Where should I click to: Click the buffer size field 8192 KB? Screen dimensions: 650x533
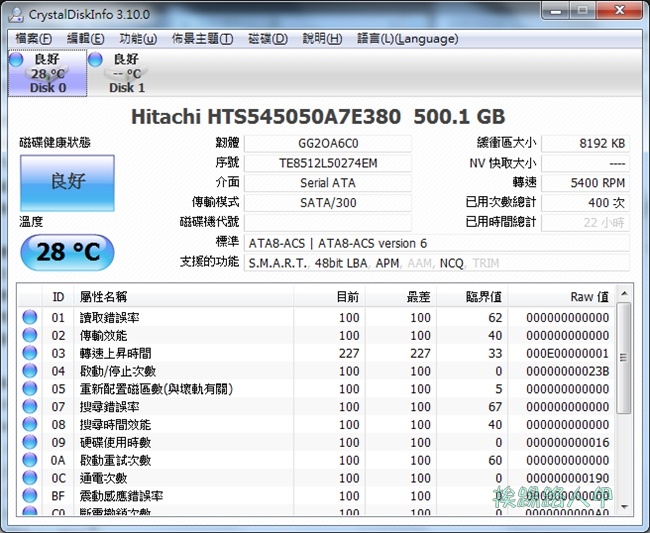[x=585, y=143]
